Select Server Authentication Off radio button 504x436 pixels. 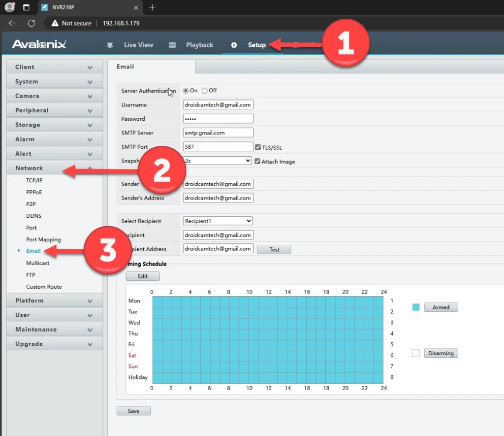pyautogui.click(x=205, y=91)
